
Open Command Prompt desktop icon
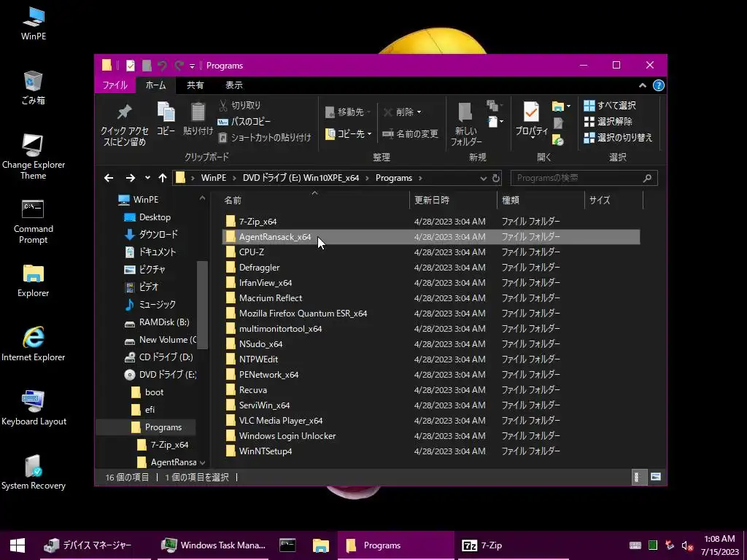(x=33, y=222)
